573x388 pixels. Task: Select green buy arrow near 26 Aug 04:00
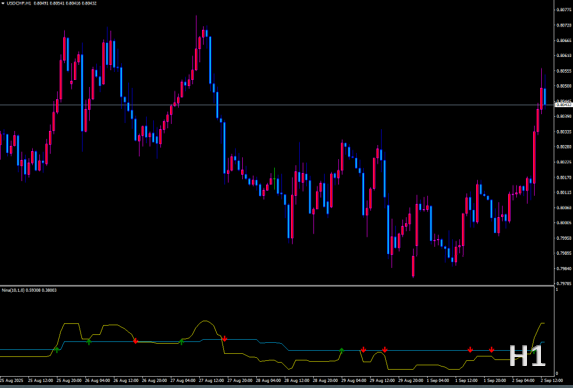[x=88, y=341]
